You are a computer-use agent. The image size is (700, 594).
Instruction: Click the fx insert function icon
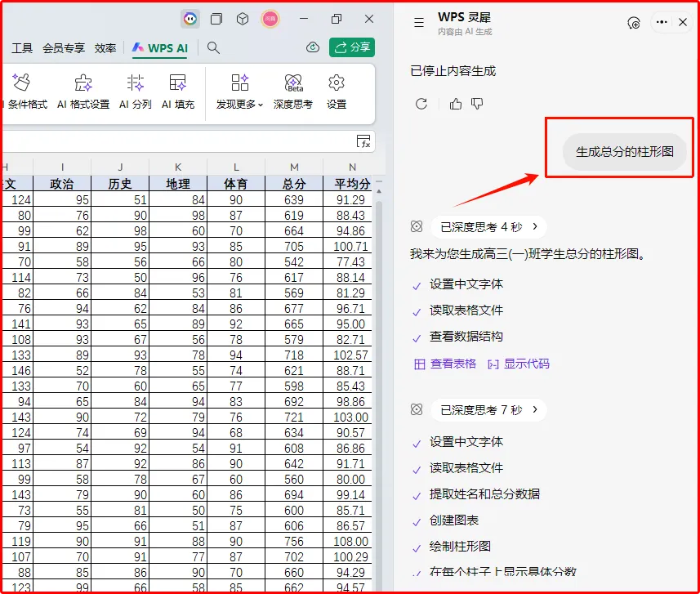[363, 141]
